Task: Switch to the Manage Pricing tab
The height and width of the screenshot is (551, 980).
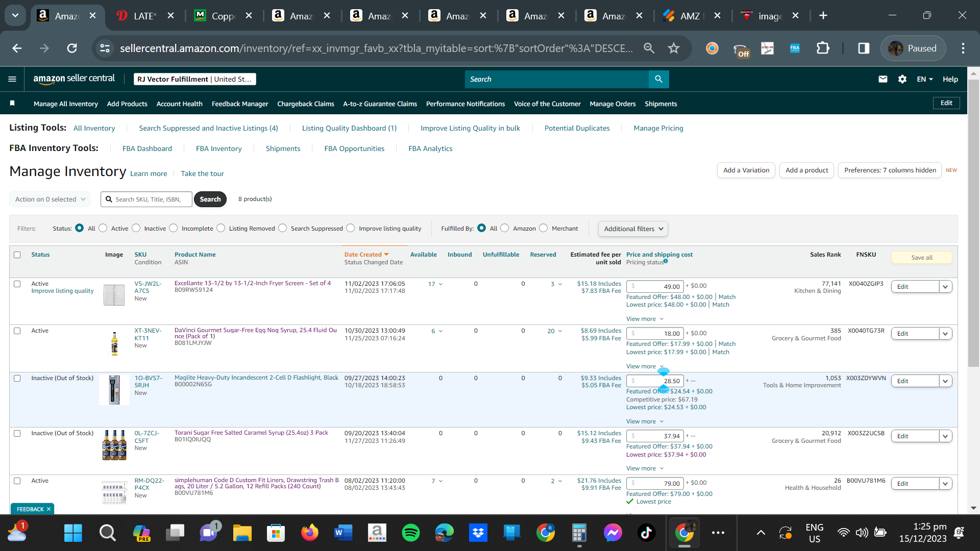Action: 658,128
